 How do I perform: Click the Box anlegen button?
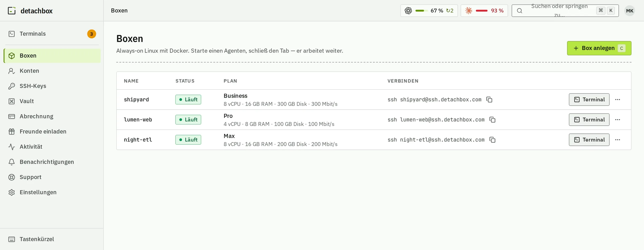click(x=599, y=48)
